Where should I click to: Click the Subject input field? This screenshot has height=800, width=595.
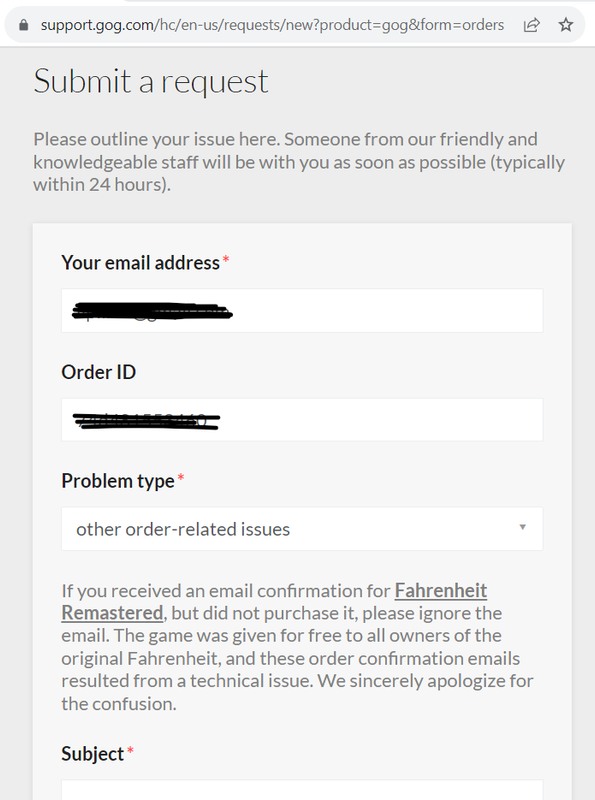(302, 790)
